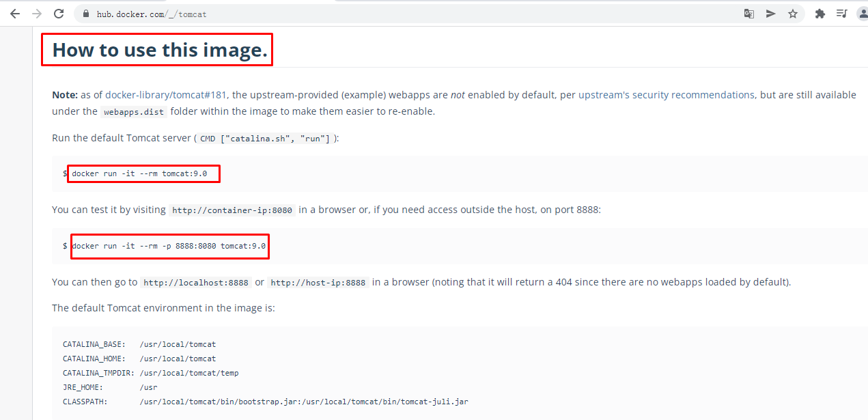Open the extensions puzzle-piece menu
This screenshot has width=868, height=420.
[820, 14]
